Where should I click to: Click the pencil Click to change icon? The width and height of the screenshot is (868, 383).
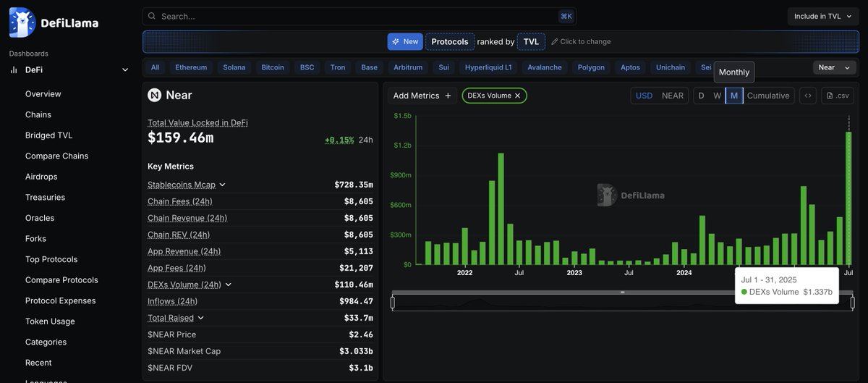coord(555,41)
